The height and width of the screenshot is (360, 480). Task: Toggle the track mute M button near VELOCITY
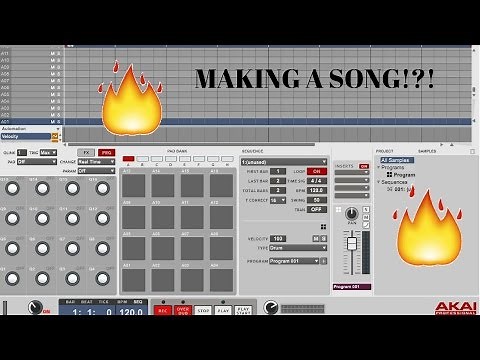pos(316,239)
